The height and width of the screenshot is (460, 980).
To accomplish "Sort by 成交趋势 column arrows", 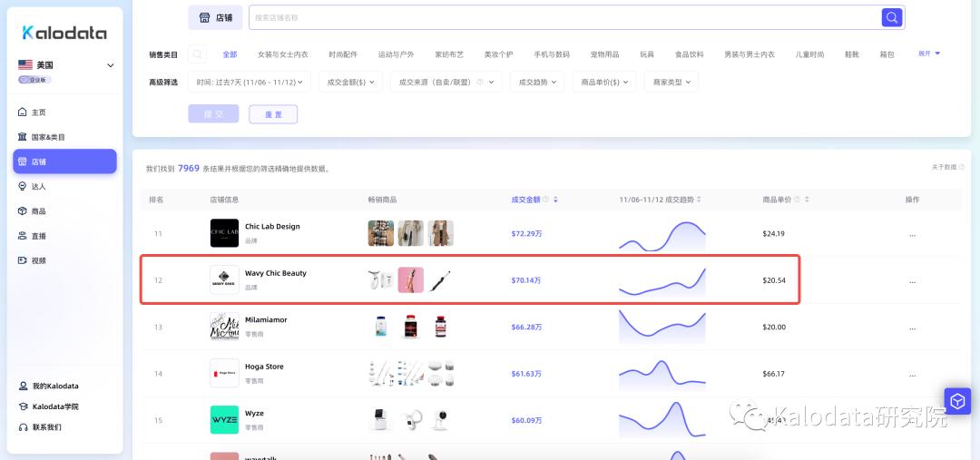I will (699, 200).
